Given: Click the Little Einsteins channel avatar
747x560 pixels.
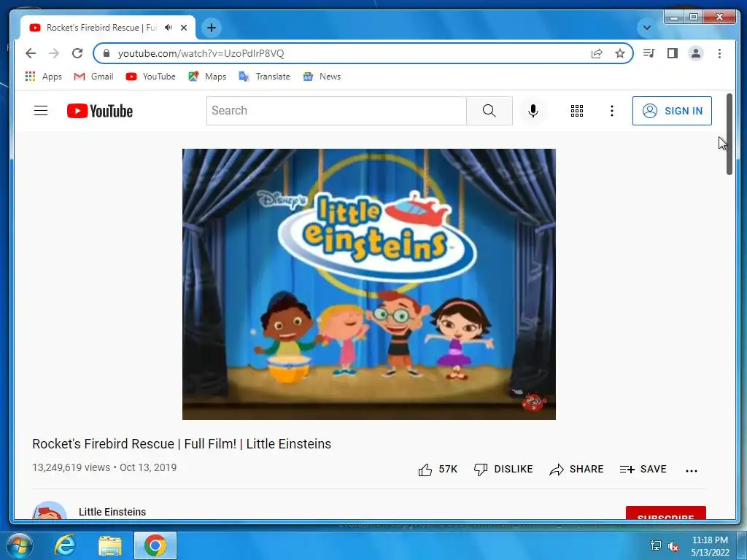Looking at the screenshot, I should [49, 510].
